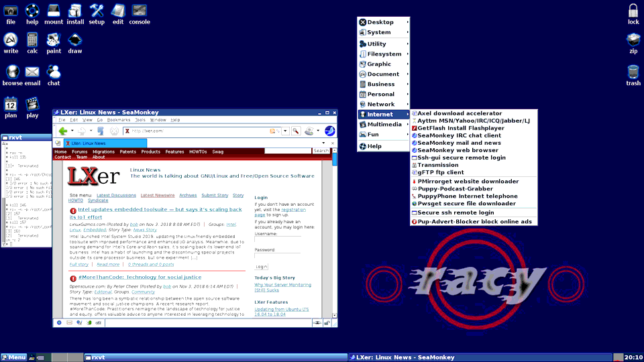Click the Reload button in SeaMonkey toolbar

(100, 131)
